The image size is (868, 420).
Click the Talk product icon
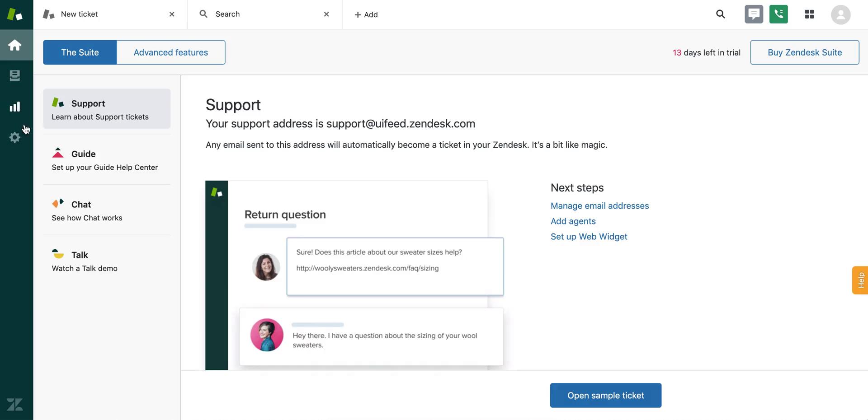(58, 254)
